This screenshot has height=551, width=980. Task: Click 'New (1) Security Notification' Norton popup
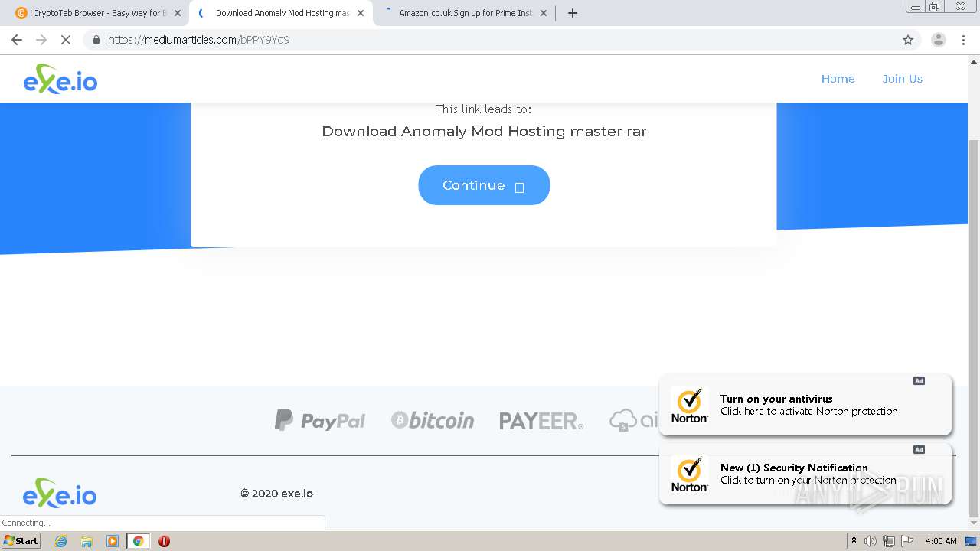pos(805,474)
